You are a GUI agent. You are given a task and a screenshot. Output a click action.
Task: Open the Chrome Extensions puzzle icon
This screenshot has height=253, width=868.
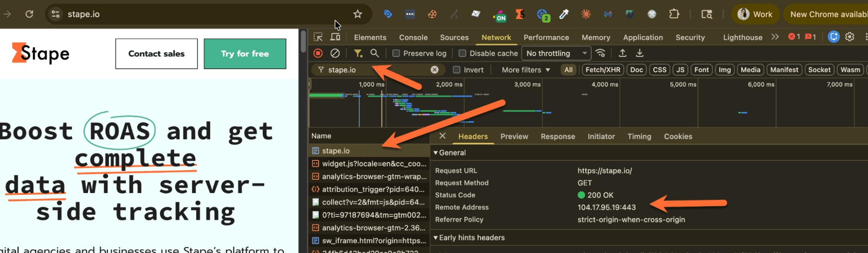[674, 14]
